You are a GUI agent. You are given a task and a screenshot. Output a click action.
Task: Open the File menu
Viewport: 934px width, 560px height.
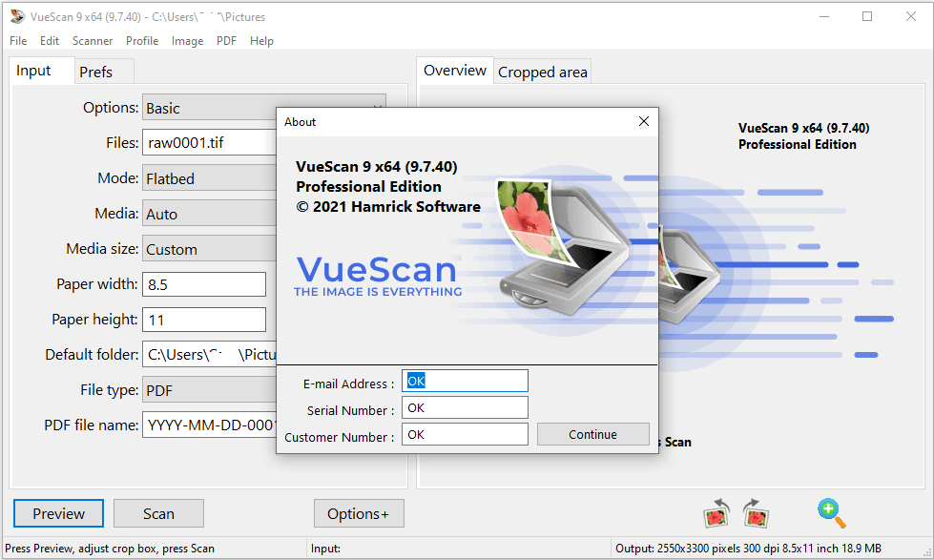pos(18,40)
